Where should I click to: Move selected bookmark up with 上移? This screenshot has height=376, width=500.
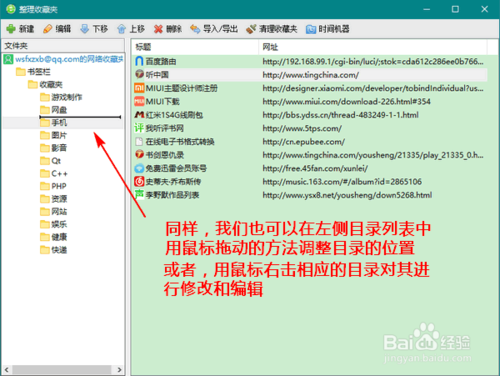click(131, 29)
